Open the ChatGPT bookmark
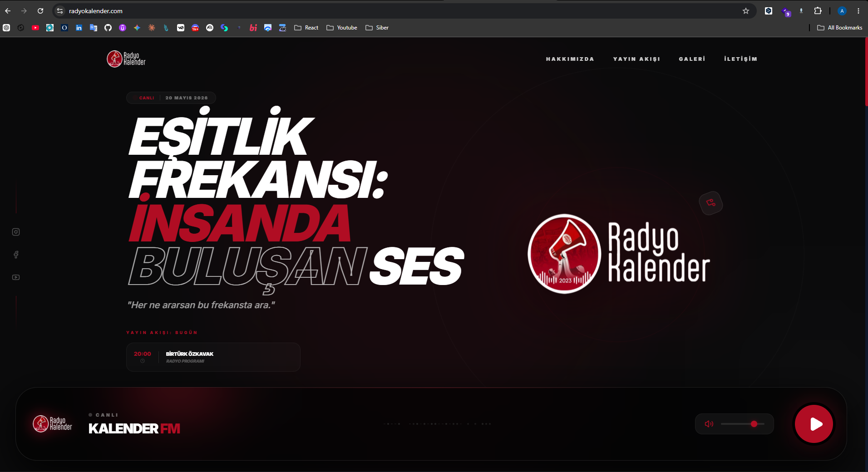 pos(6,28)
